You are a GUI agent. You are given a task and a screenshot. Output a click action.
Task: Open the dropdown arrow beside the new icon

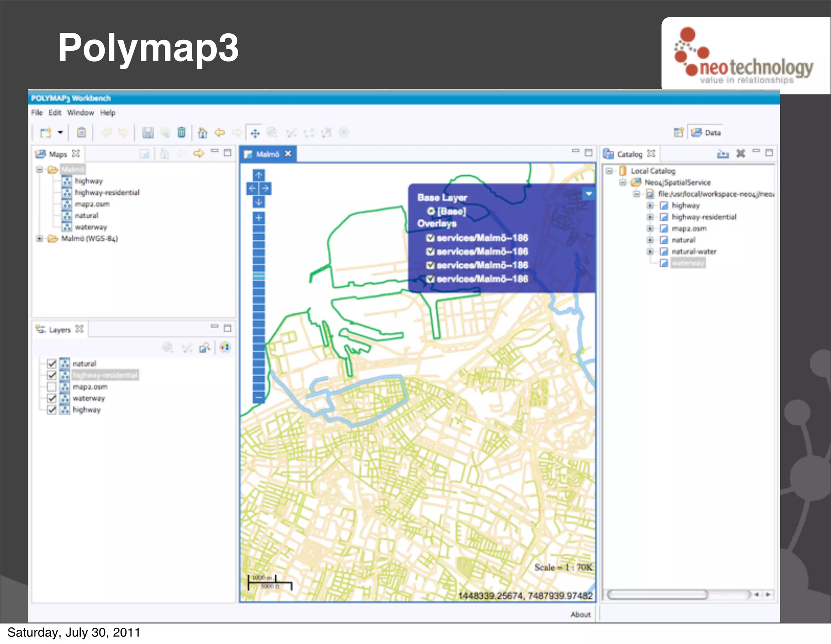pyautogui.click(x=60, y=133)
